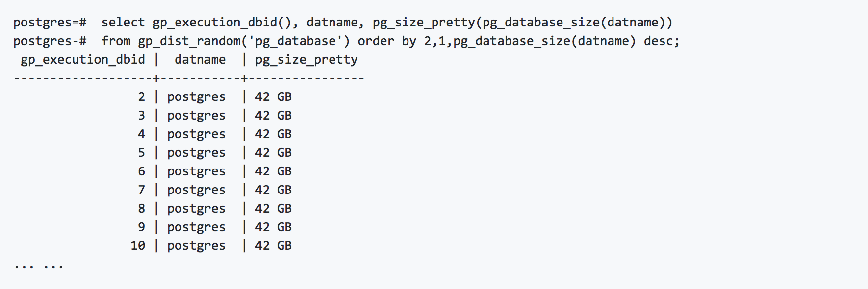
Task: Click the "pg_size_pretty" column header
Action: 306,60
